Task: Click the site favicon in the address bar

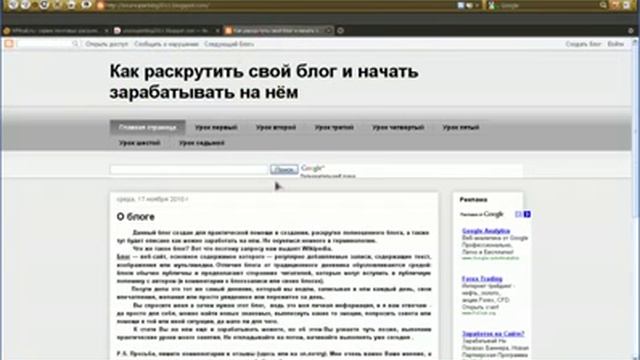Action: click(x=100, y=5)
